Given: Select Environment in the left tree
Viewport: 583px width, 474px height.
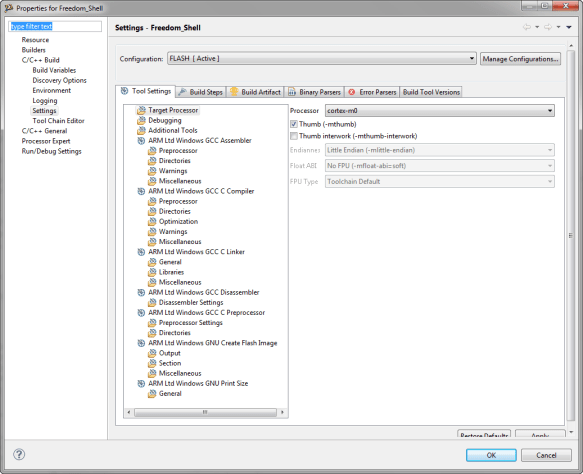Looking at the screenshot, I should point(52,90).
